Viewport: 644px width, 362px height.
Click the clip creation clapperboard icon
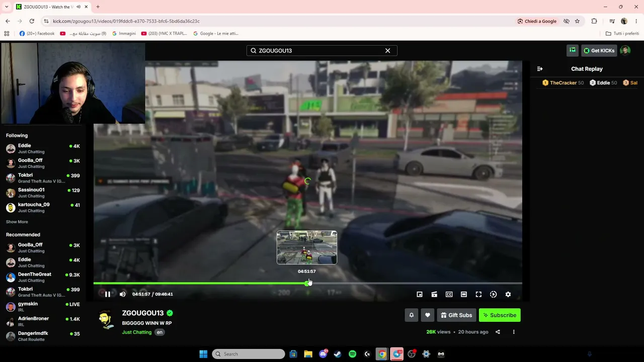click(x=434, y=294)
